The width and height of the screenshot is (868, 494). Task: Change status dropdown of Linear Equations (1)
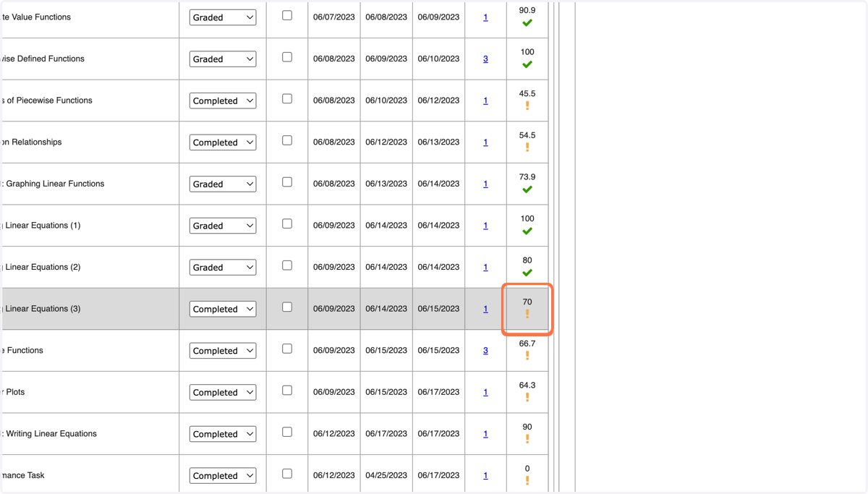tap(223, 226)
